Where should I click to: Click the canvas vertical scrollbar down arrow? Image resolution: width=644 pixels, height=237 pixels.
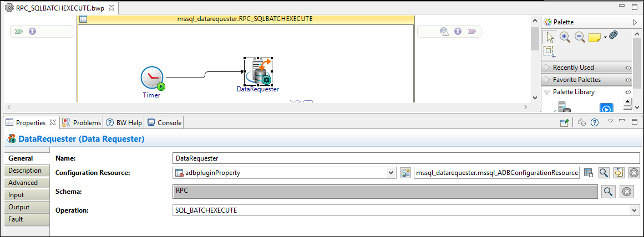534,97
